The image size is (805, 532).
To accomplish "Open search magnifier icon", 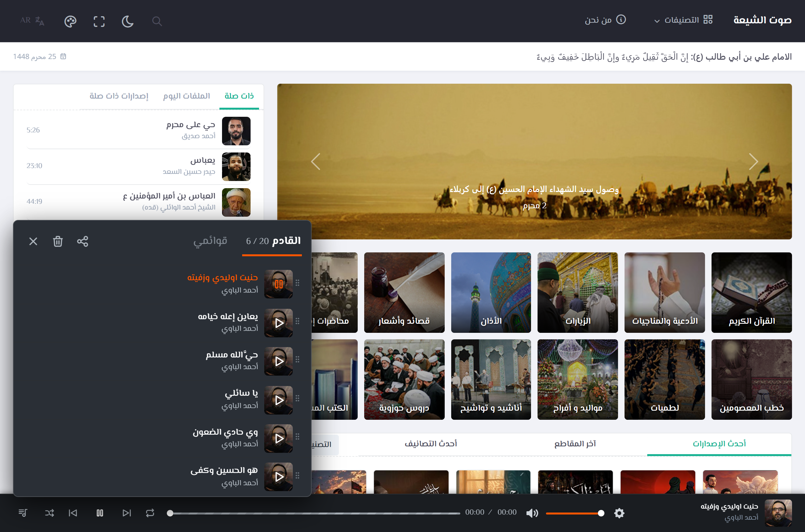I will click(x=157, y=21).
